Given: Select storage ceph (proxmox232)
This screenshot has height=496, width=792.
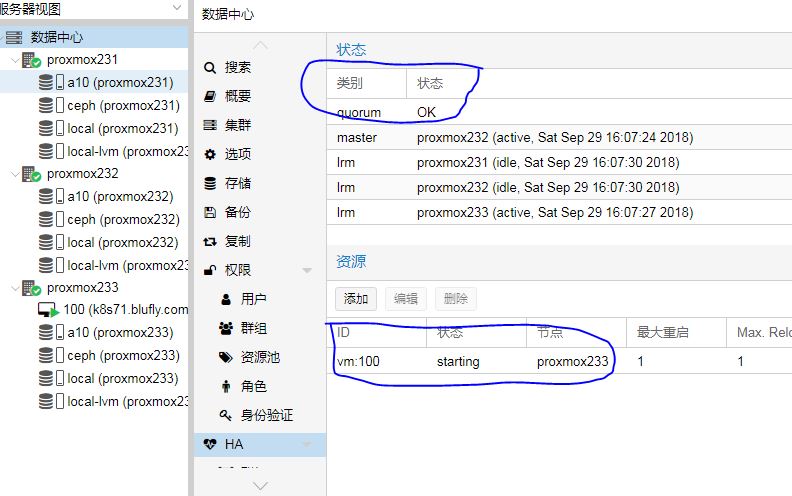Looking at the screenshot, I should [123, 220].
